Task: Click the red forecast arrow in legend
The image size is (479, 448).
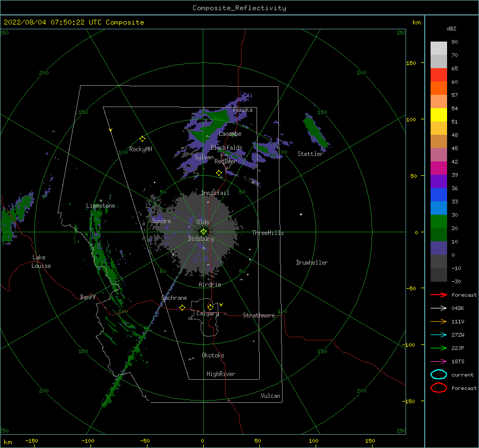Action: (439, 295)
